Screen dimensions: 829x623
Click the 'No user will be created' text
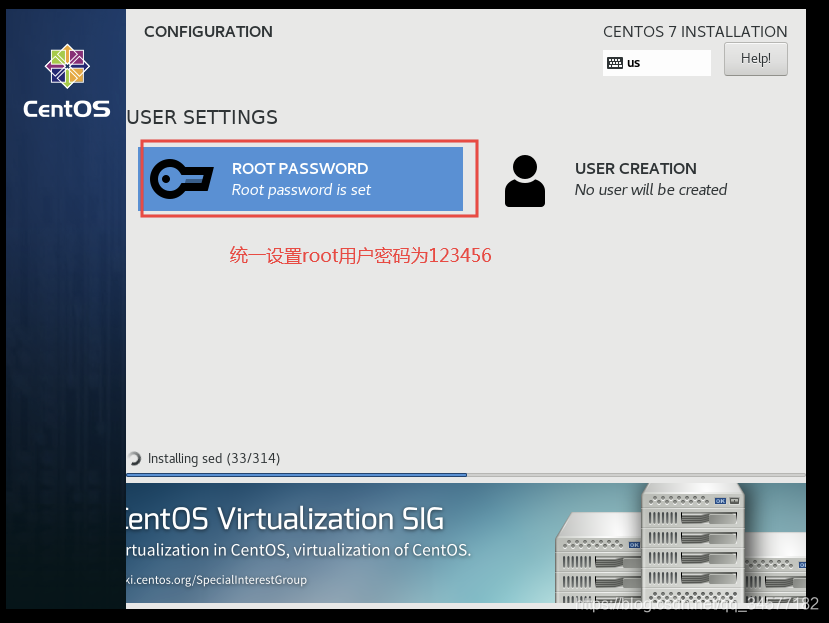[x=651, y=190]
